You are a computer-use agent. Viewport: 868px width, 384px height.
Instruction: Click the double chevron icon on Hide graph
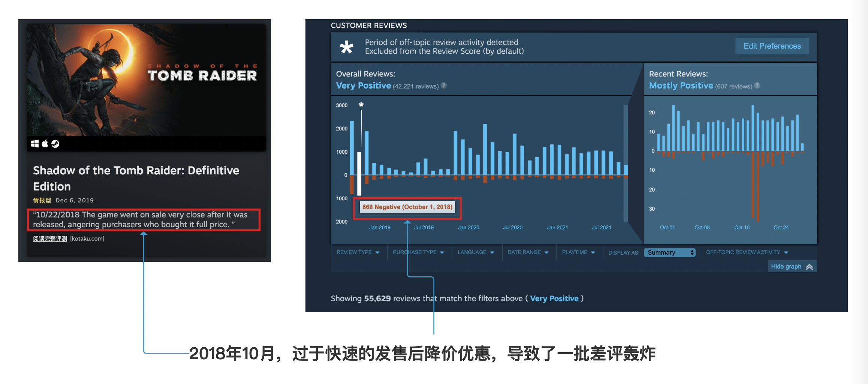pos(810,267)
